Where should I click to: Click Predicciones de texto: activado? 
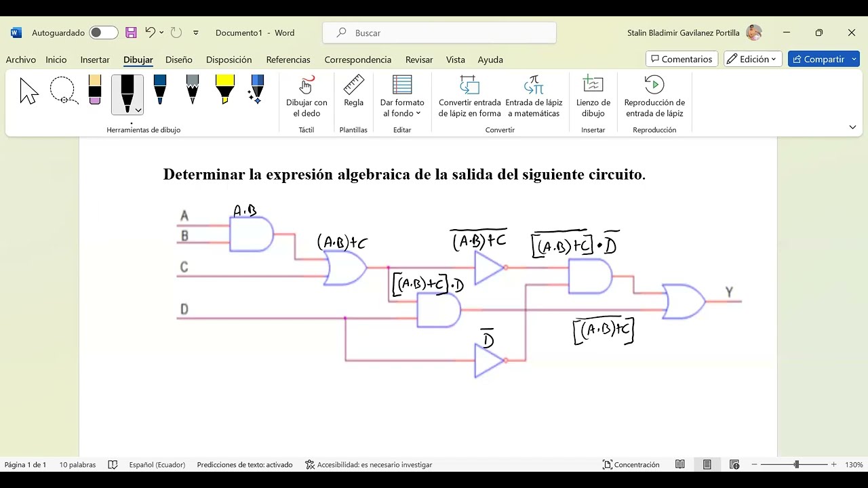245,465
